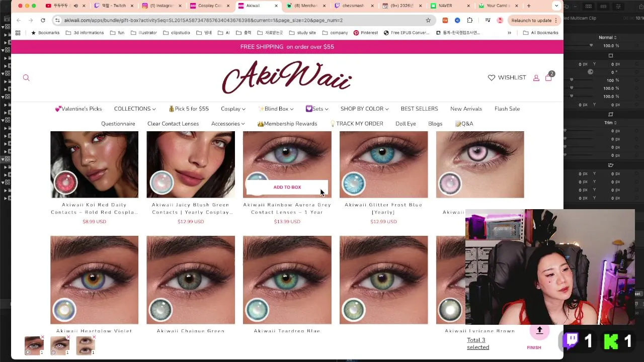Open Akiwaii Heartglow Violet product image
Screen dimensions: 644x362
tap(94, 280)
